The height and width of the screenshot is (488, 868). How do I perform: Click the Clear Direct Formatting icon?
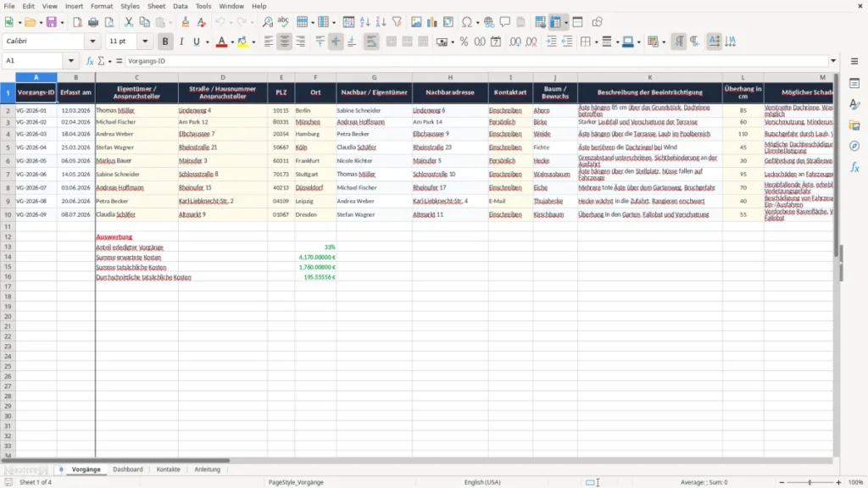coord(202,22)
